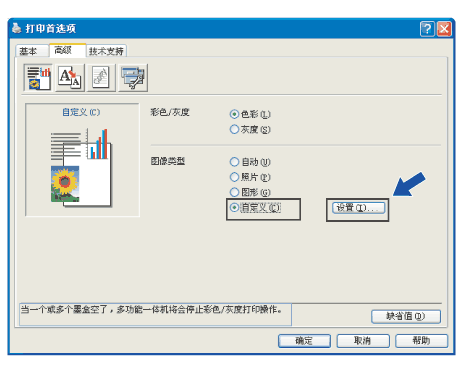Click the question mark help icon
472x389 pixels.
427,29
